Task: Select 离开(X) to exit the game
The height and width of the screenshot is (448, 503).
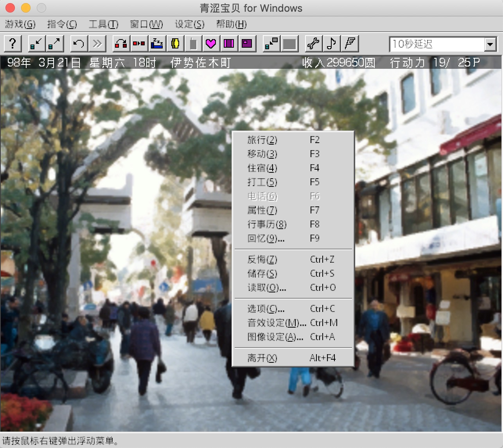Action: click(x=293, y=358)
